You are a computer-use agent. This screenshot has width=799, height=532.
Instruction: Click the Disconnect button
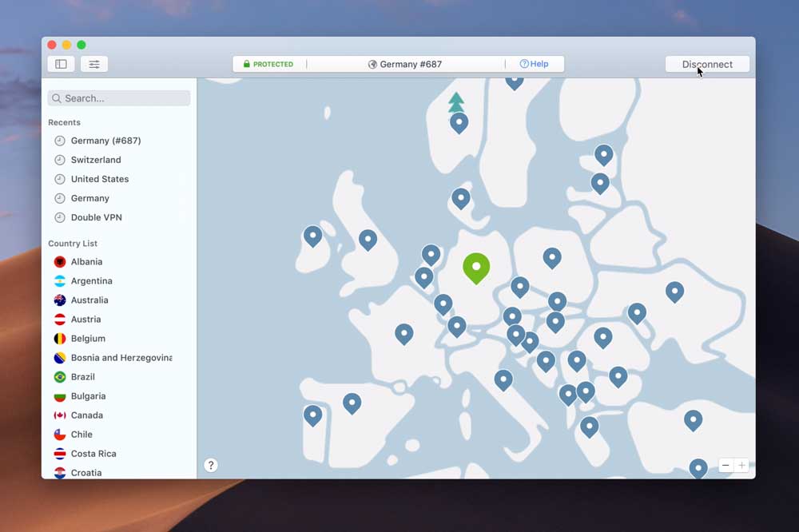click(707, 64)
